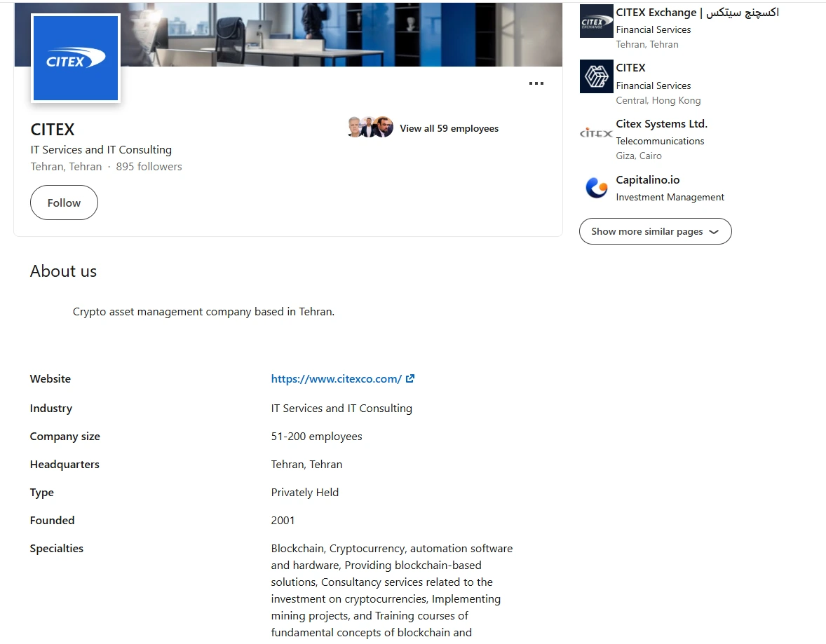This screenshot has width=826, height=644.
Task: Click the Privately Held type value
Action: [304, 492]
